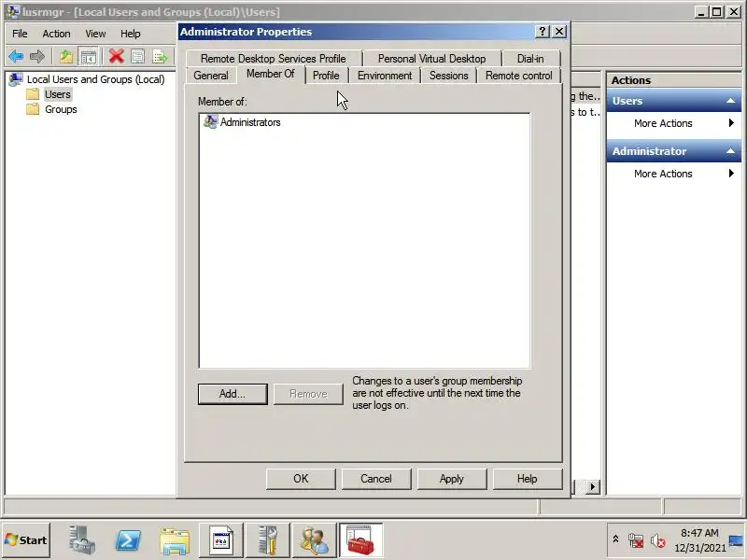This screenshot has width=747, height=560.
Task: Open the taskbar document window icon
Action: 221,540
